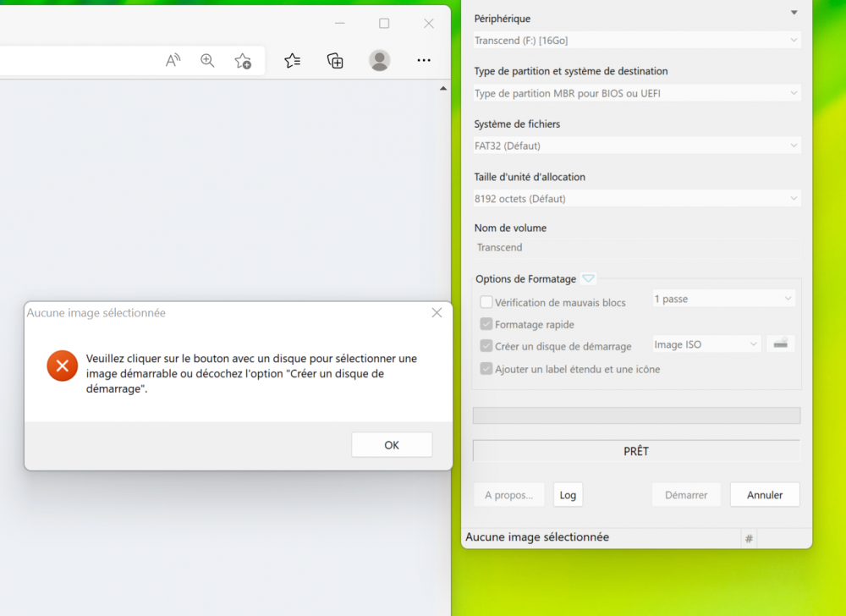Click the Annuler button
Image resolution: width=846 pixels, height=616 pixels.
[x=765, y=495]
